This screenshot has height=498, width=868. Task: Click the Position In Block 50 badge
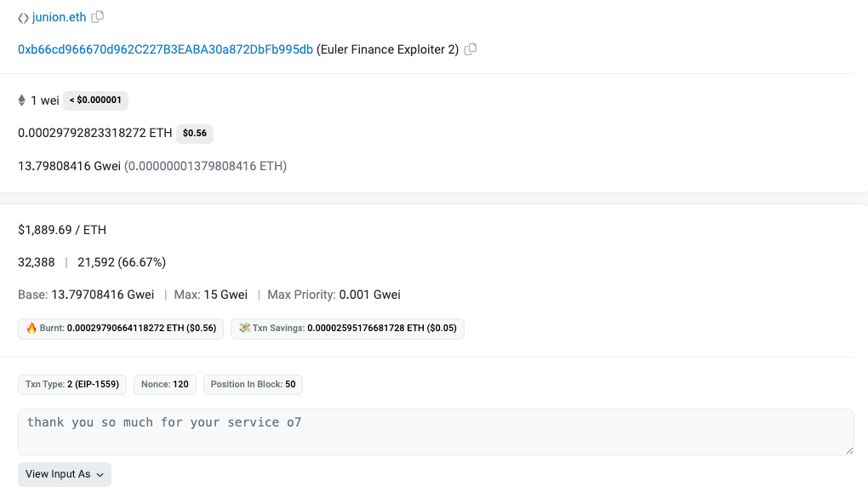click(253, 385)
